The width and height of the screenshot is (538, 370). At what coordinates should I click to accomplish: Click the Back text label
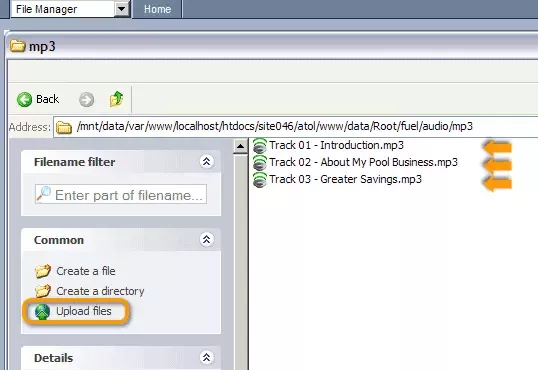click(x=47, y=99)
